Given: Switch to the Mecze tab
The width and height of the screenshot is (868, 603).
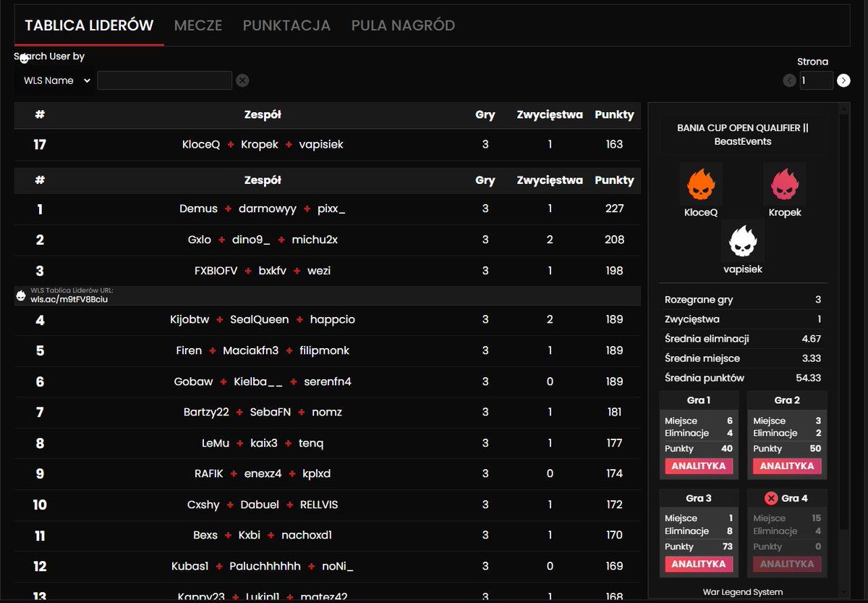Looking at the screenshot, I should [198, 25].
